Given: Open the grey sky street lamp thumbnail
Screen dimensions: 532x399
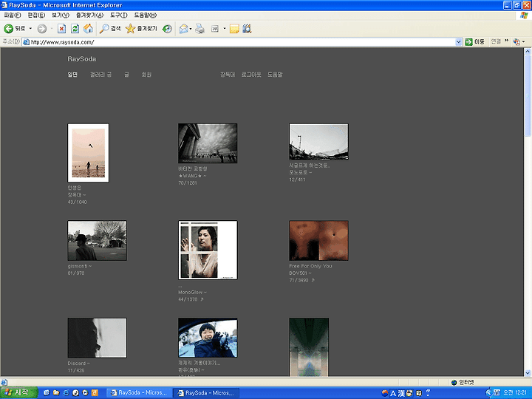Looking at the screenshot, I should (318, 142).
